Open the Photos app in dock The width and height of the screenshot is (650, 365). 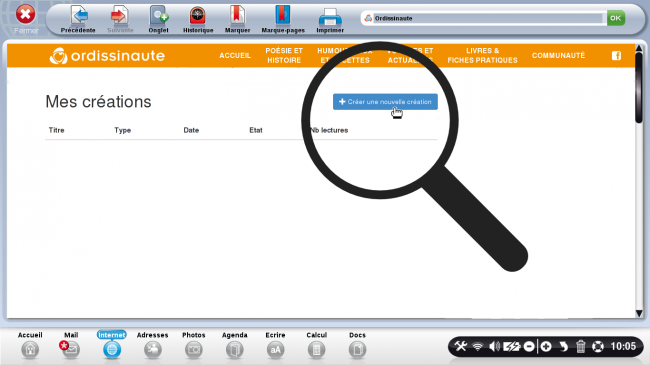coord(194,350)
